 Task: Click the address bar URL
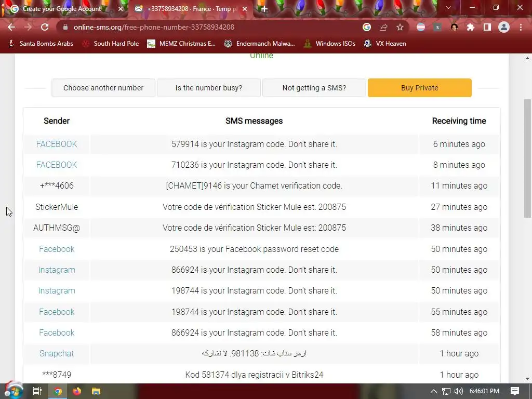pos(154,27)
